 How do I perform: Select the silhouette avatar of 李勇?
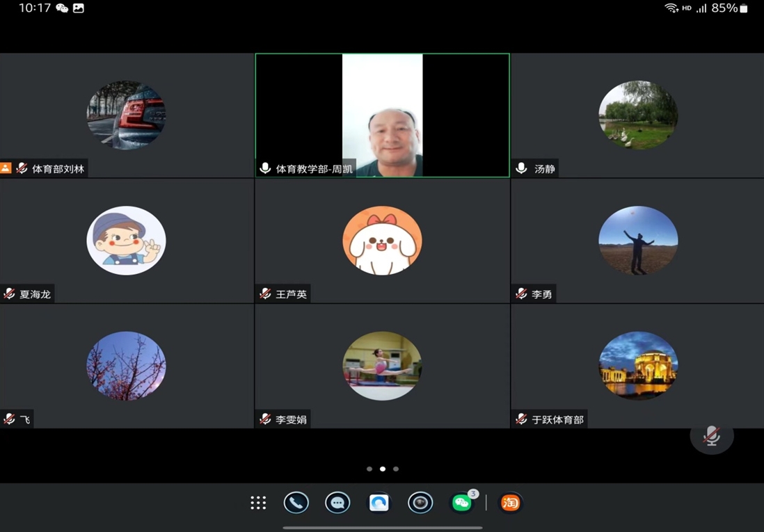[638, 240]
